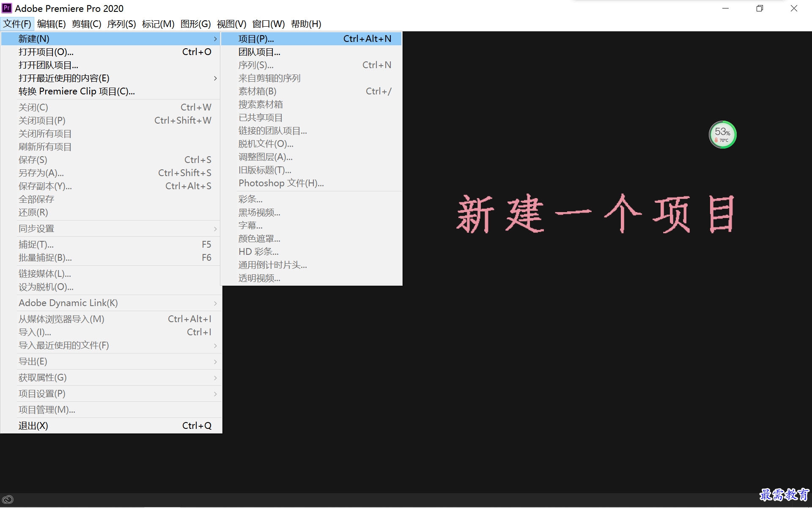Screen dimensions: 812x508
Task: Click 透明视频... entry
Action: [311, 278]
